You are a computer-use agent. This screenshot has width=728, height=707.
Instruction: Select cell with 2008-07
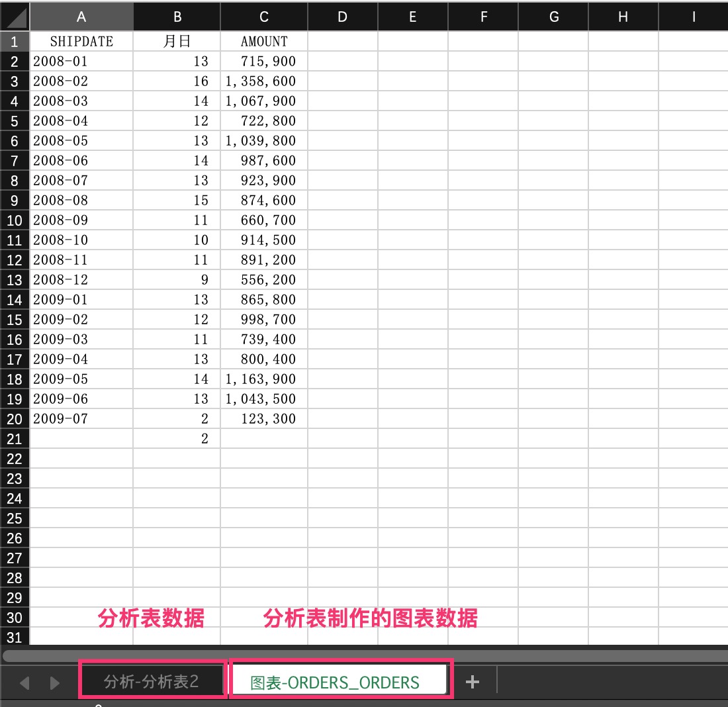pos(81,180)
